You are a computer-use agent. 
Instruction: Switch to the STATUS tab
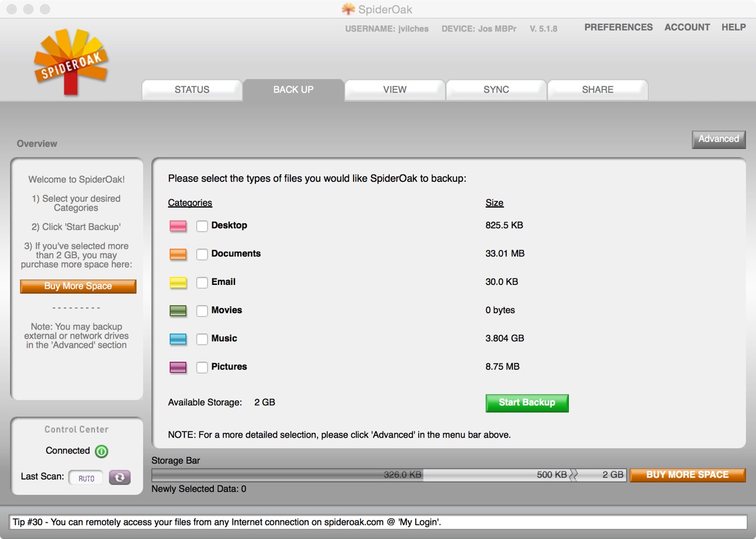tap(192, 90)
